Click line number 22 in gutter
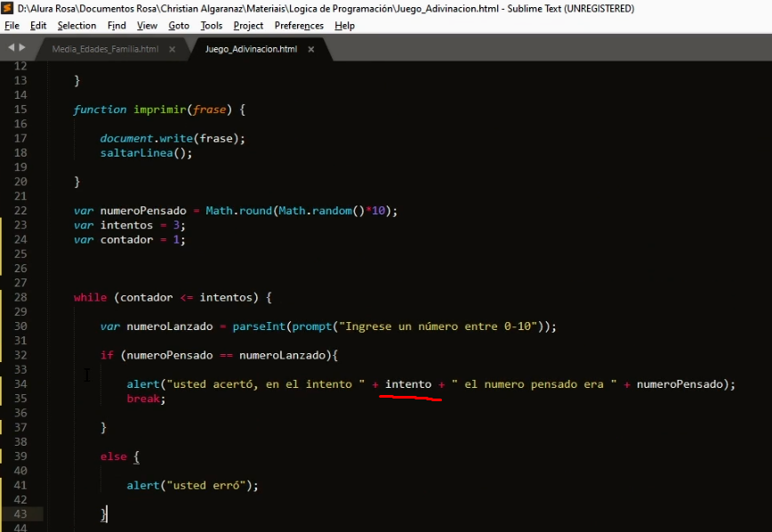Image resolution: width=772 pixels, height=532 pixels. pyautogui.click(x=20, y=210)
